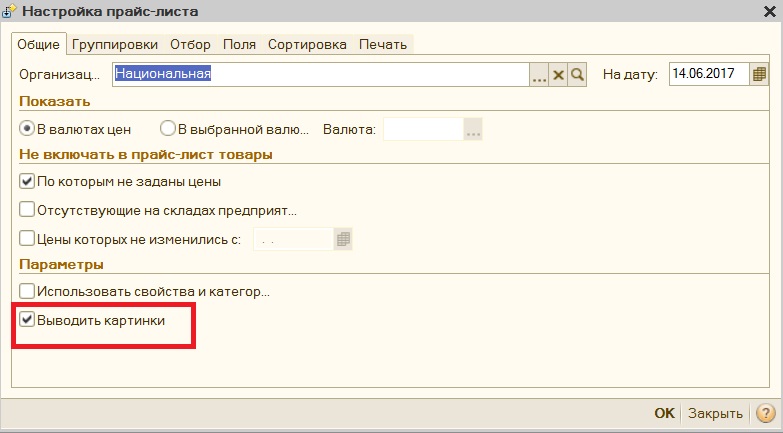Uncheck 'По которым не заданы цены' checkbox

(27, 181)
